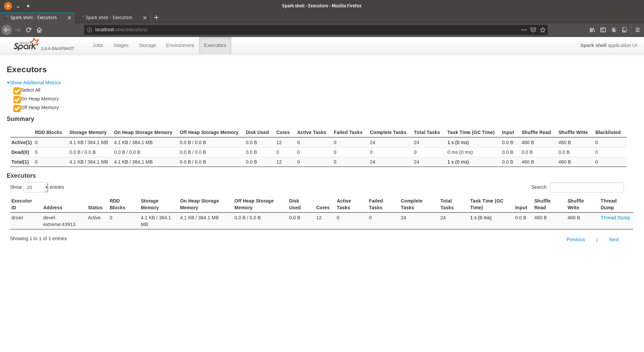Click 'Showing 1 to 1 of 1 entries' text
Image resolution: width=644 pixels, height=352 pixels.
coord(38,238)
